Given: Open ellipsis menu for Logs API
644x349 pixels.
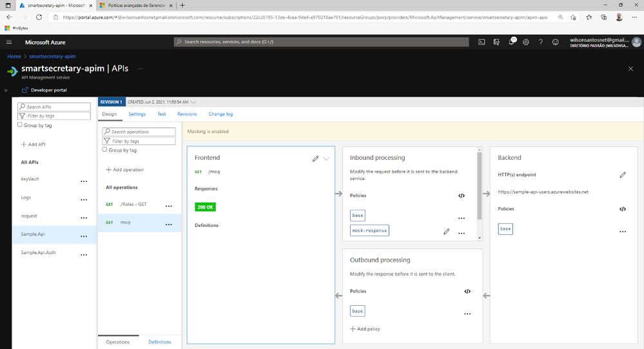Looking at the screenshot, I should tap(84, 200).
